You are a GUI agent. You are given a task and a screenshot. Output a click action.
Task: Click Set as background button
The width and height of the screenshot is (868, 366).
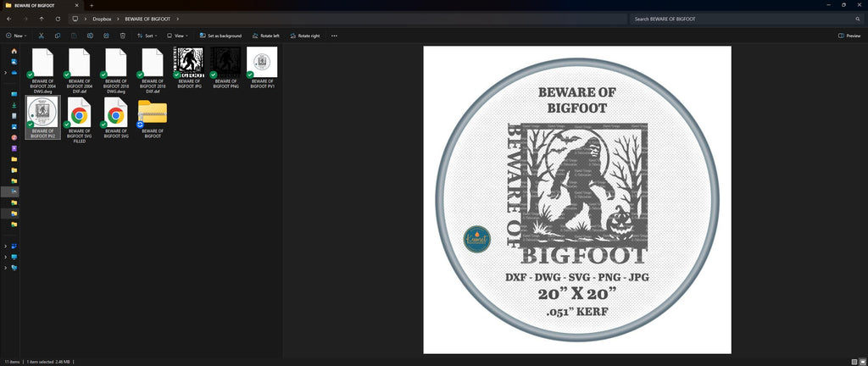220,36
